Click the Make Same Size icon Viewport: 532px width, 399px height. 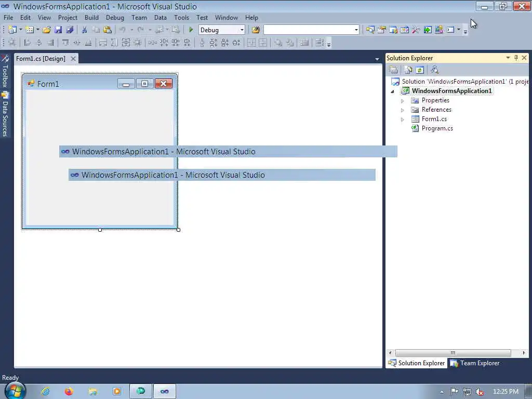(x=126, y=43)
